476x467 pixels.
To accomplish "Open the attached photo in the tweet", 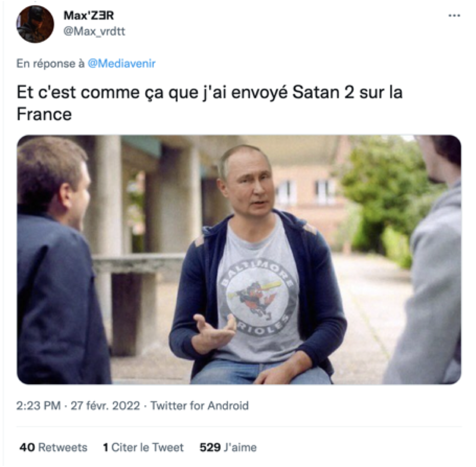I will click(239, 259).
